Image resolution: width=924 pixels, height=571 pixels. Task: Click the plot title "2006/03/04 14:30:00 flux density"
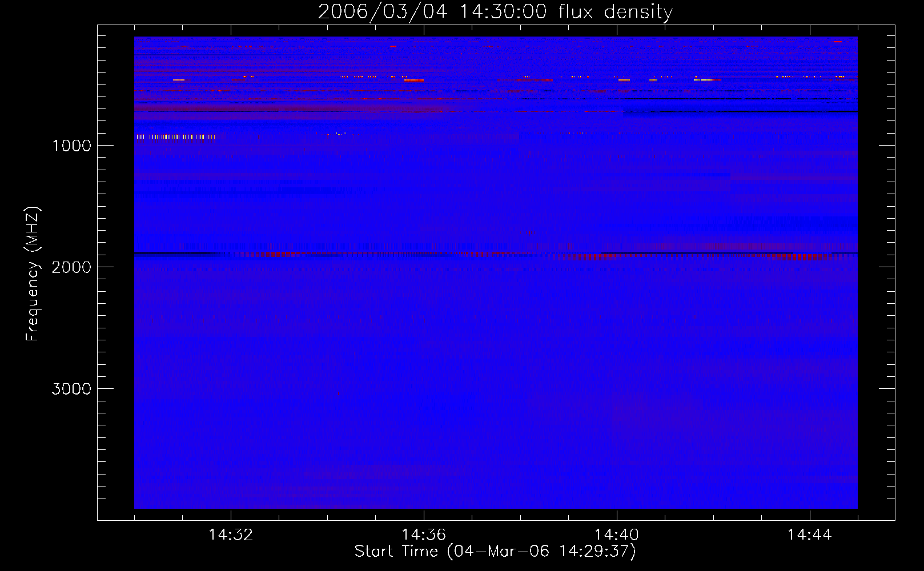point(495,11)
